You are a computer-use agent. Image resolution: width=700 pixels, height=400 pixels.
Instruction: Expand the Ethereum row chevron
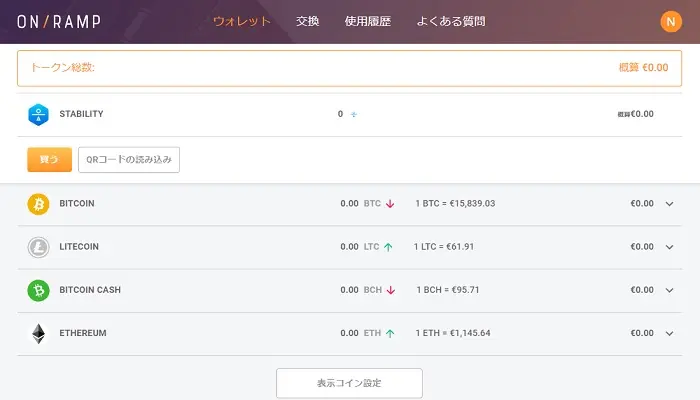click(670, 333)
